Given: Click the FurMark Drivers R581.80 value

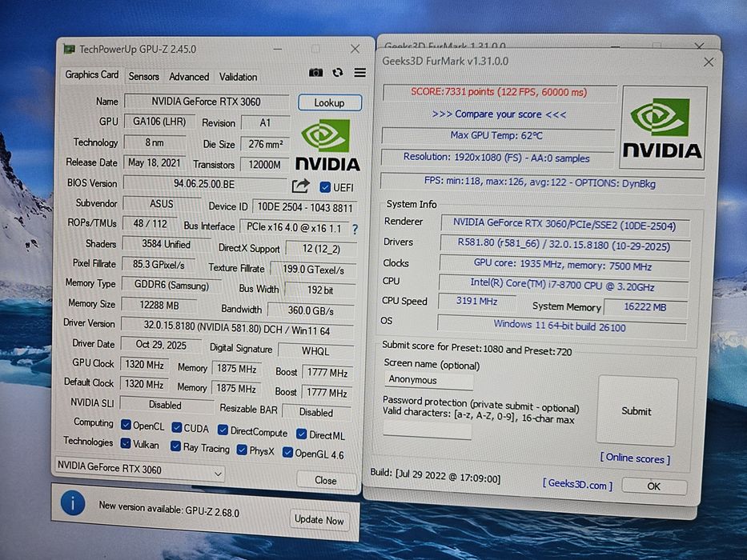Looking at the screenshot, I should 564,246.
